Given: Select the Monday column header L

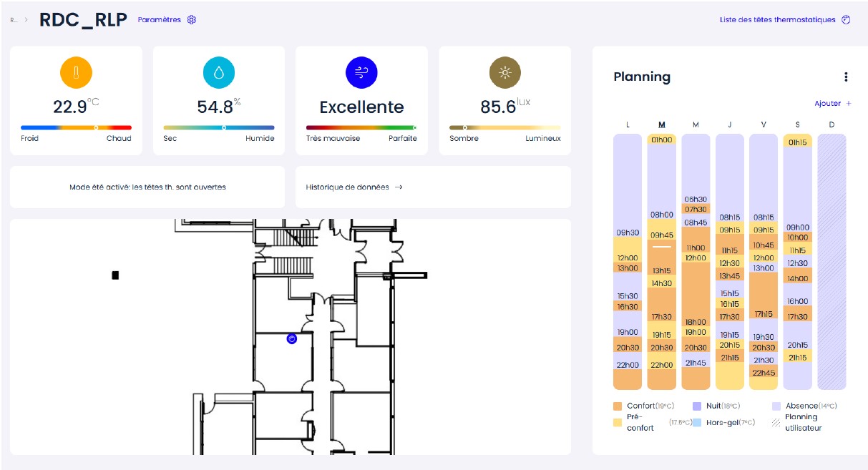Looking at the screenshot, I should pos(628,125).
